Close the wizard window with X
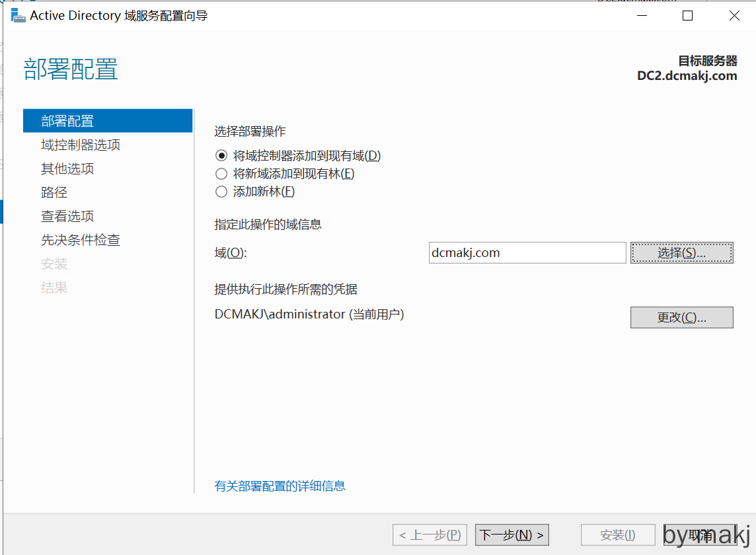This screenshot has height=555, width=756. pos(734,16)
